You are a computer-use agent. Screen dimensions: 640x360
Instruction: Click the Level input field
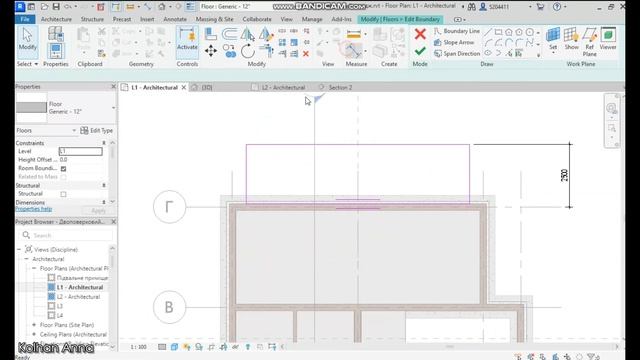click(80, 151)
